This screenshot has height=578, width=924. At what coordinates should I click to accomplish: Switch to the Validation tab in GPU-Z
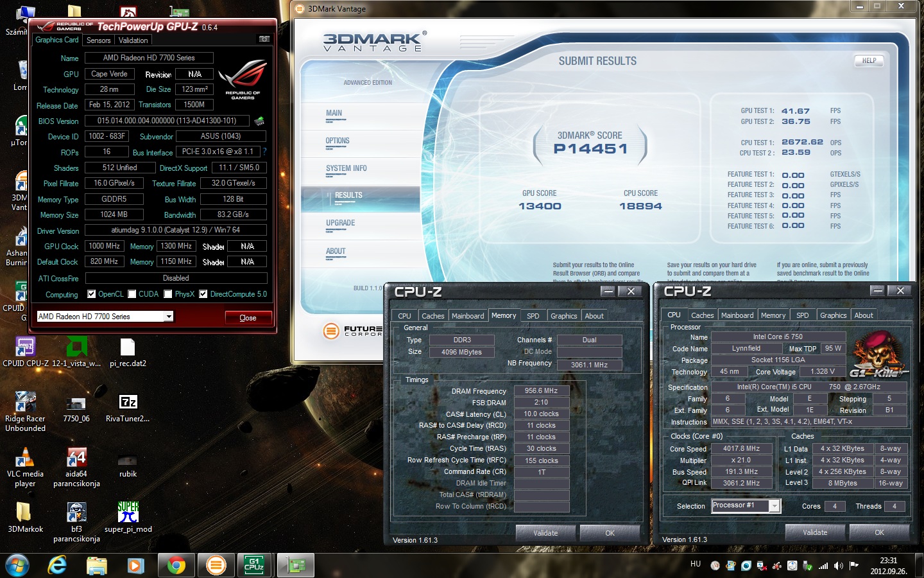coord(133,40)
